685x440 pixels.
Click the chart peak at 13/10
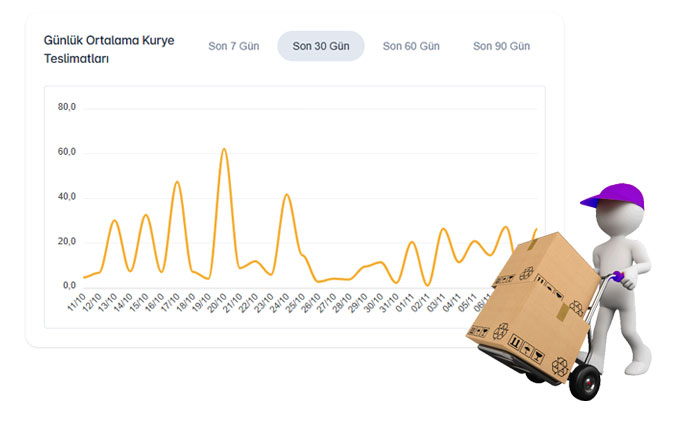[115, 220]
